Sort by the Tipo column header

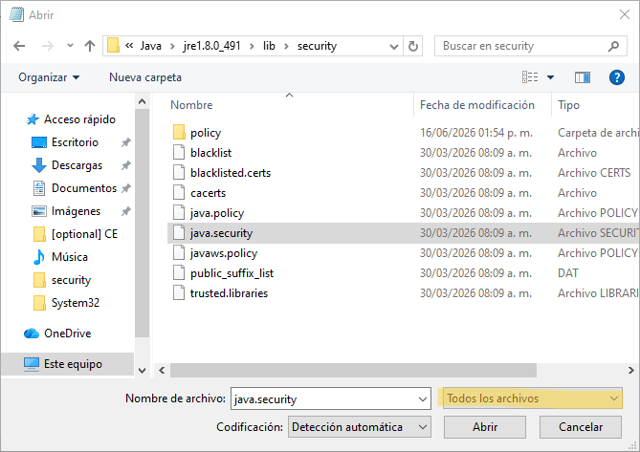point(569,105)
